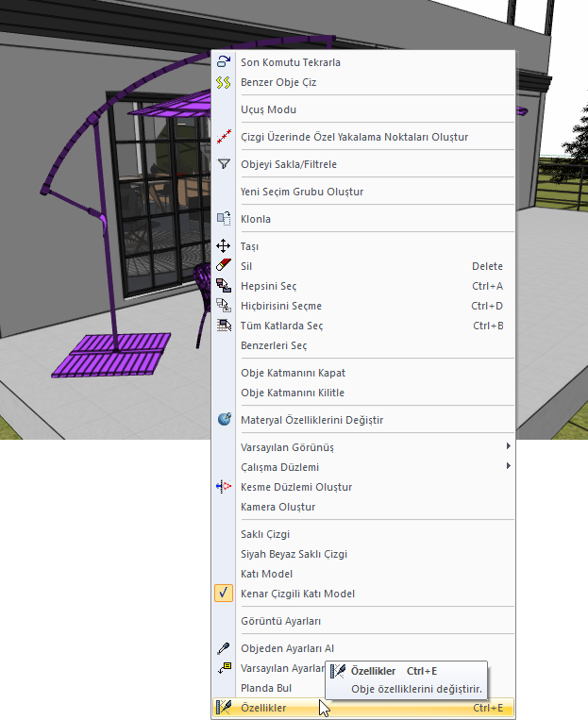
Task: Switch to Katı Model rendering mode
Action: point(266,574)
